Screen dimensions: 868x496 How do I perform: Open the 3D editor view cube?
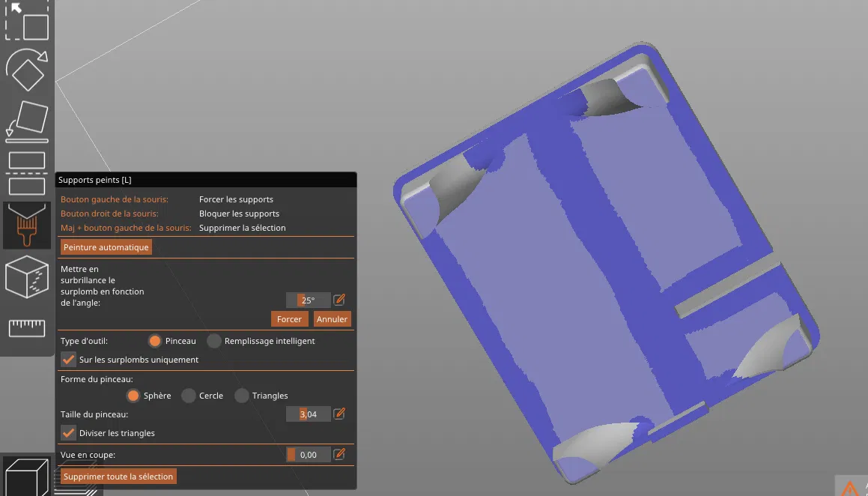click(x=26, y=477)
